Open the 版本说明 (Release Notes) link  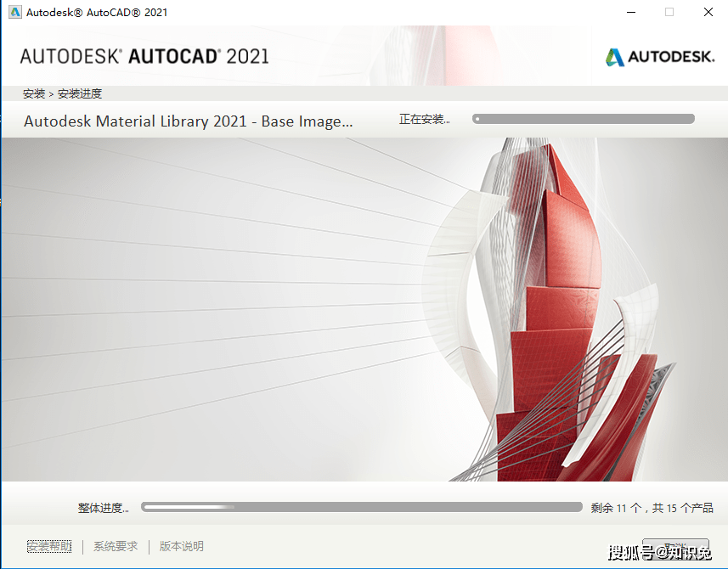180,546
